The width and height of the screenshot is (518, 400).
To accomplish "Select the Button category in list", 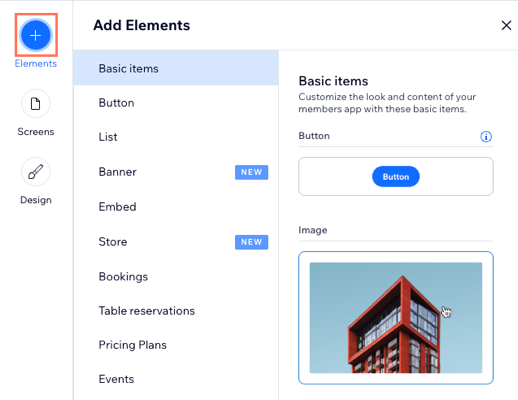I will [176, 103].
